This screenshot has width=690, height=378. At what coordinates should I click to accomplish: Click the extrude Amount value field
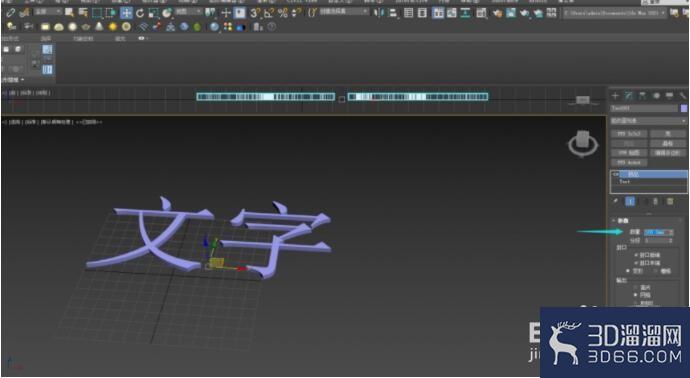[656, 232]
